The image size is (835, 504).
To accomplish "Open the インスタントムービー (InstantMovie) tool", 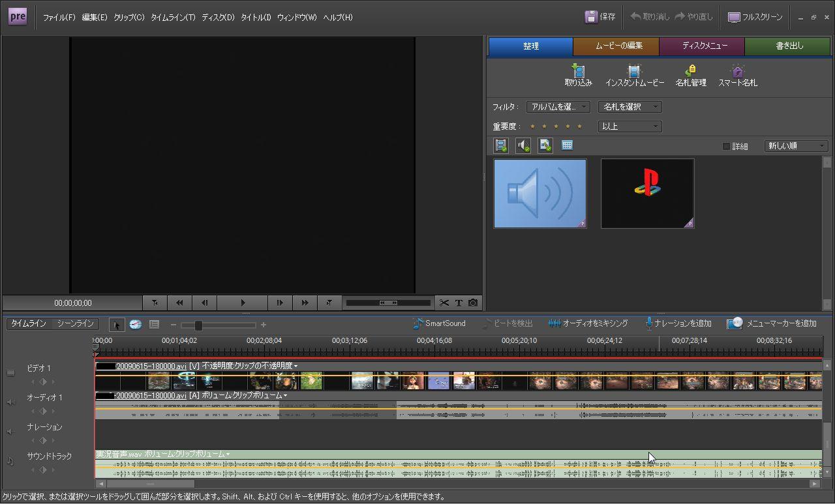I will [634, 71].
